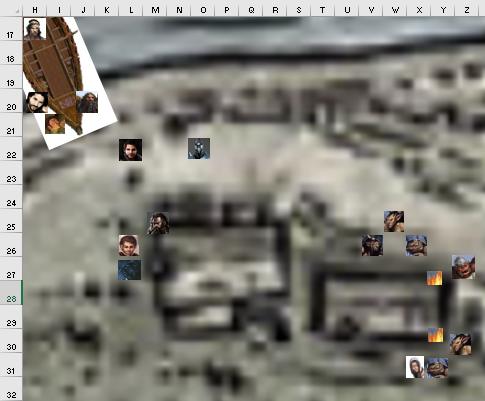The height and width of the screenshot is (401, 485).
Task: Select the dark goblin token in column V
Action: coord(372,246)
